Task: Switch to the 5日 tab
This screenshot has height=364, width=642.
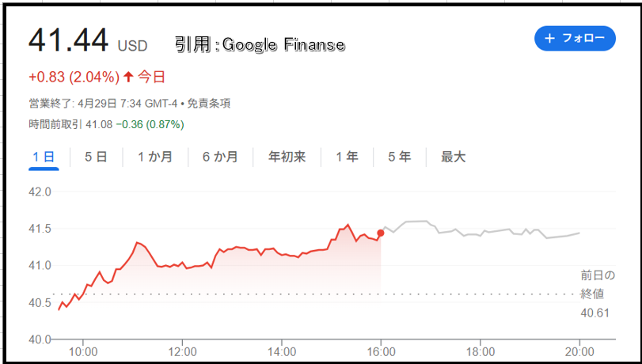Action: coord(96,157)
